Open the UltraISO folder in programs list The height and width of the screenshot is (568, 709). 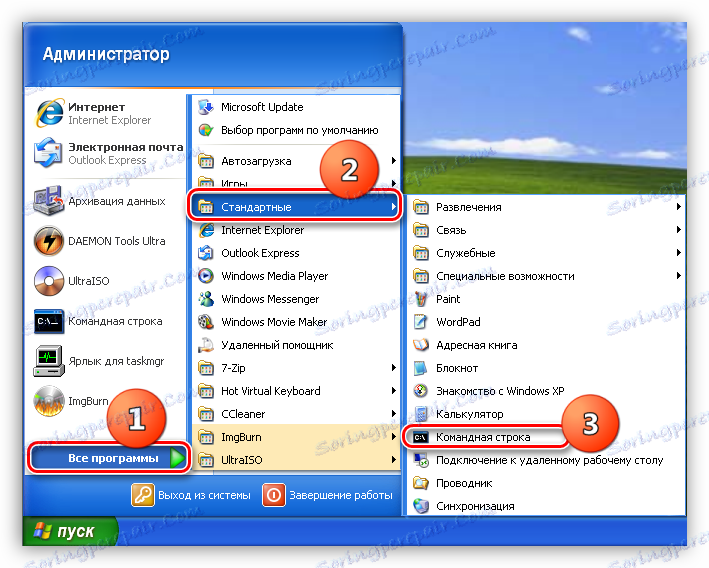coord(296,460)
